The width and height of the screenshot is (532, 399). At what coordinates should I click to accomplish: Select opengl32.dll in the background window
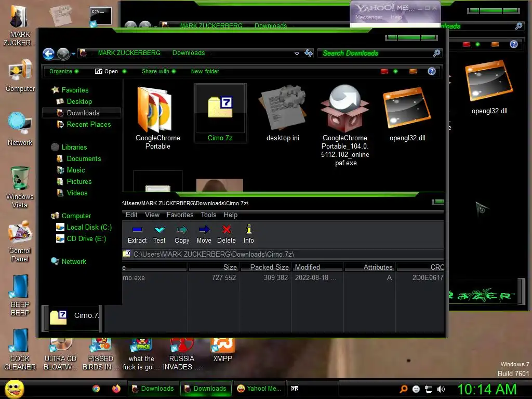[489, 87]
